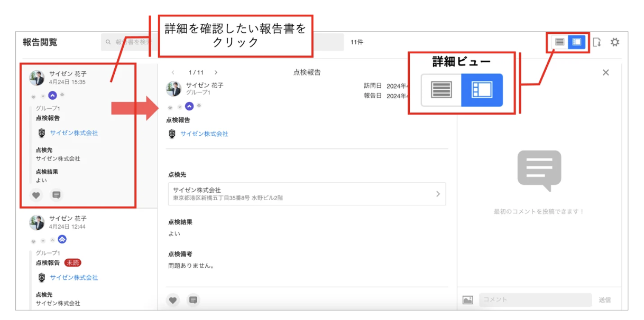
Task: Select the detail view layout icon in toolbar
Action: (x=576, y=42)
